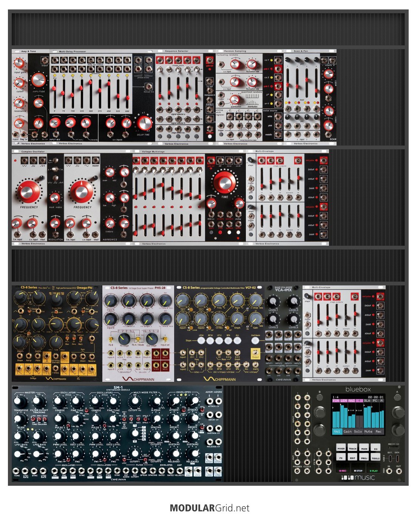Click Multi-Delay 300 tap slider
The width and height of the screenshot is (420, 516).
(x=91, y=93)
